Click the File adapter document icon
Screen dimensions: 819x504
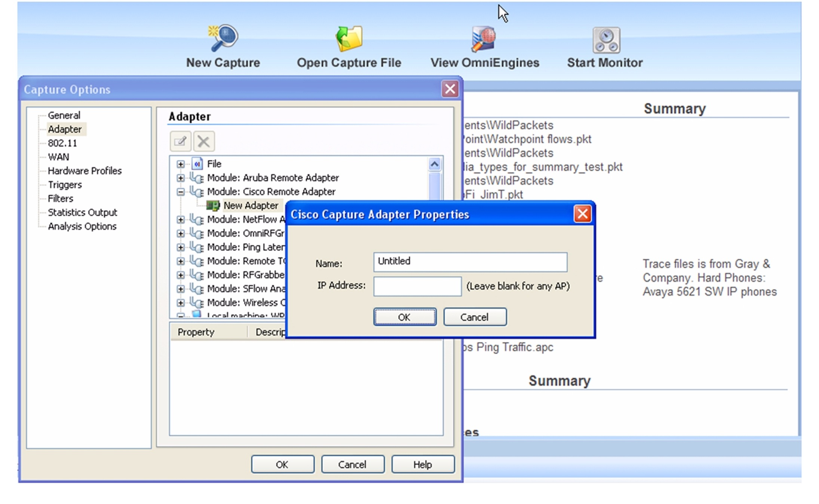point(197,164)
